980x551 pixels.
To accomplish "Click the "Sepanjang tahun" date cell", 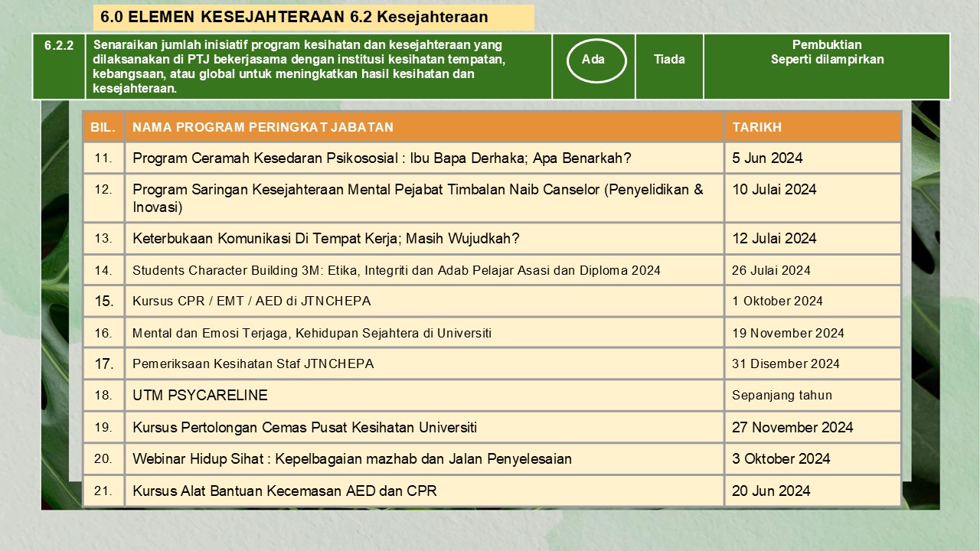I will (x=782, y=396).
